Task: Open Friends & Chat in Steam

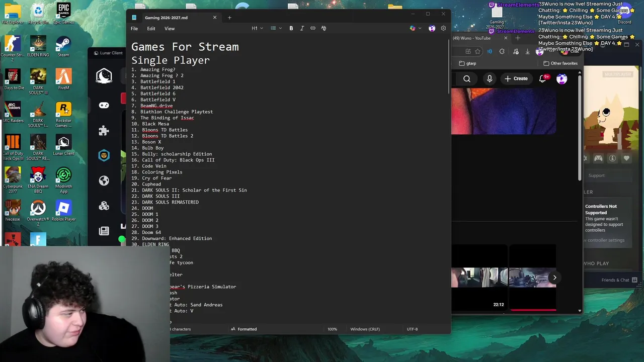Action: click(619, 280)
